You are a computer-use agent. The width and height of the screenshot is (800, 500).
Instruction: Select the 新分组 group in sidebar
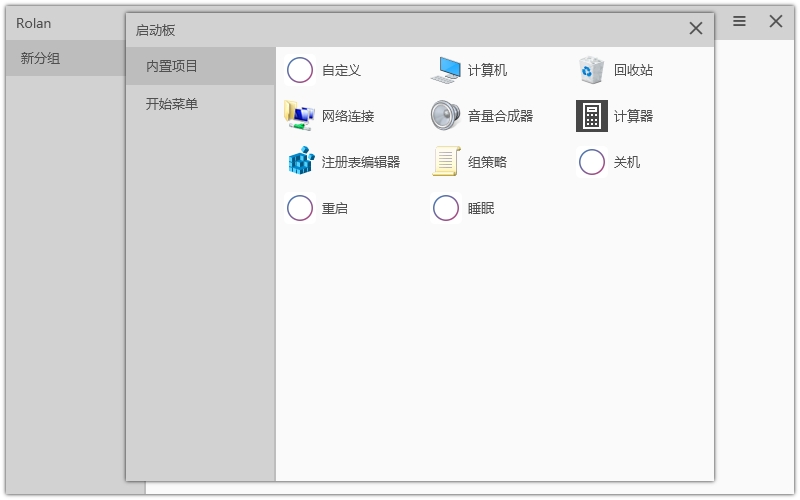pos(41,58)
